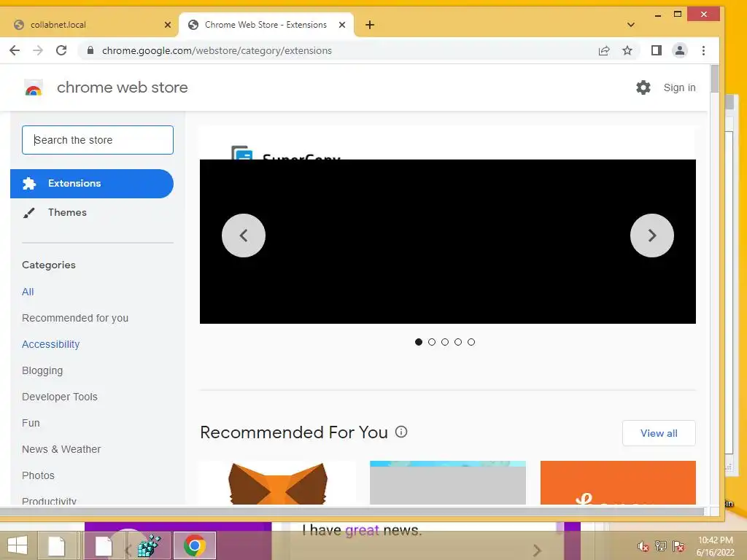Open the browser side panel icon

click(x=657, y=50)
